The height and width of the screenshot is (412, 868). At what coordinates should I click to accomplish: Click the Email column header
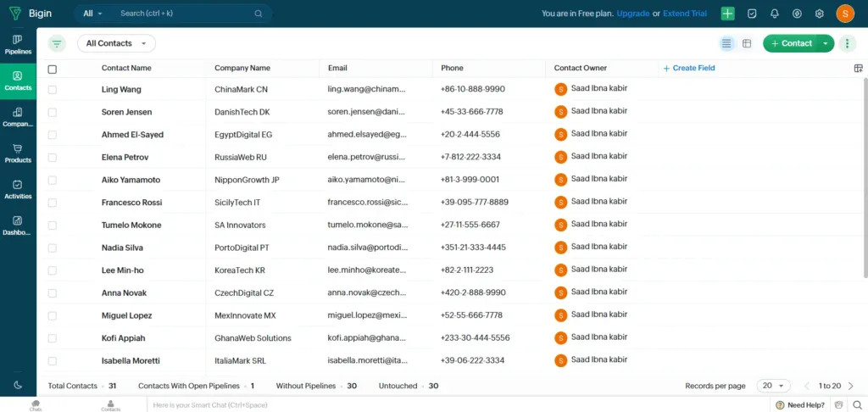(337, 68)
